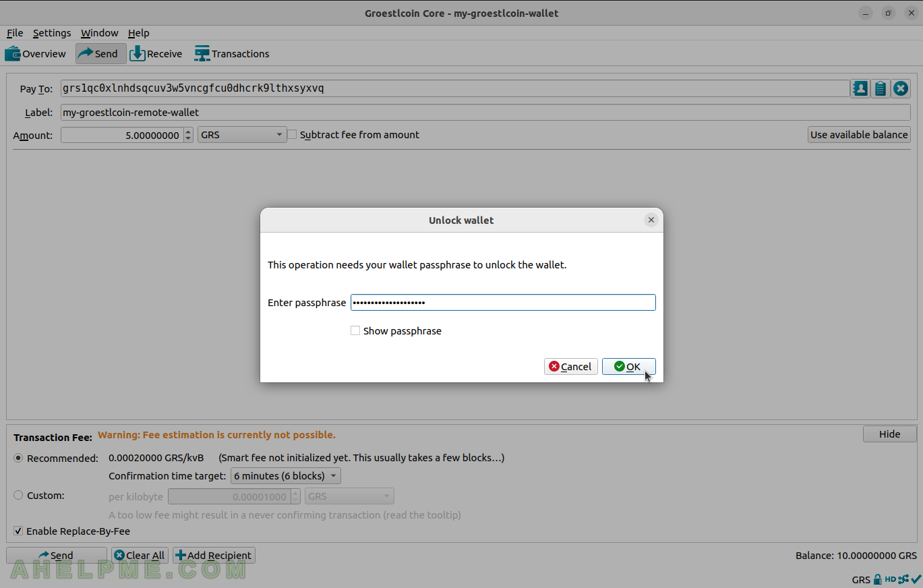923x588 pixels.
Task: Cancel the Unlock wallet dialog
Action: (570, 366)
